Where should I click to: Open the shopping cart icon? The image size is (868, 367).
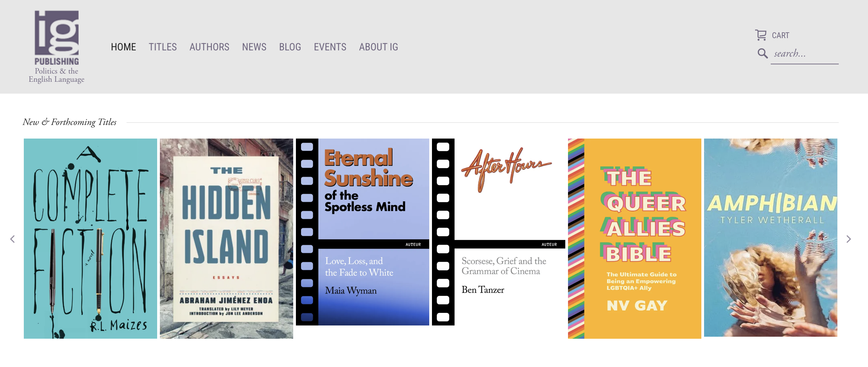click(x=761, y=35)
